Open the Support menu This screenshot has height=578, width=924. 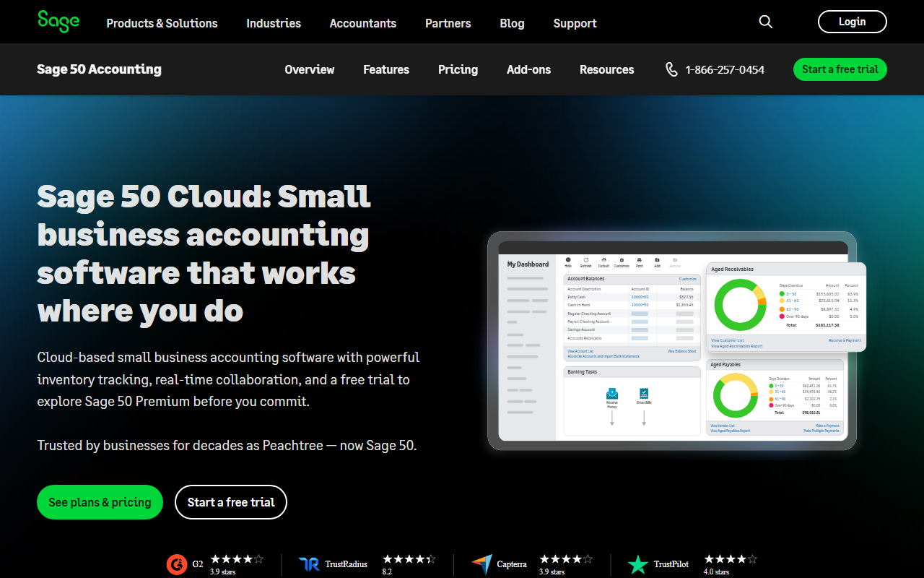(575, 23)
